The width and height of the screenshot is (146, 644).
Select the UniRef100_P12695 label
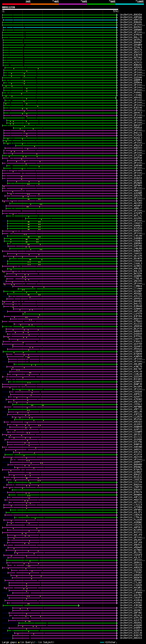point(131,520)
